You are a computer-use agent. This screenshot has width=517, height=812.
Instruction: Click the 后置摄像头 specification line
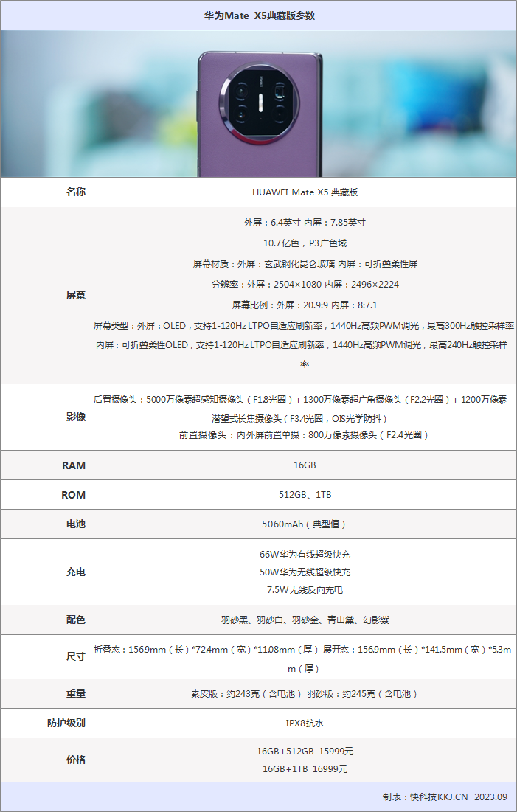coord(300,400)
